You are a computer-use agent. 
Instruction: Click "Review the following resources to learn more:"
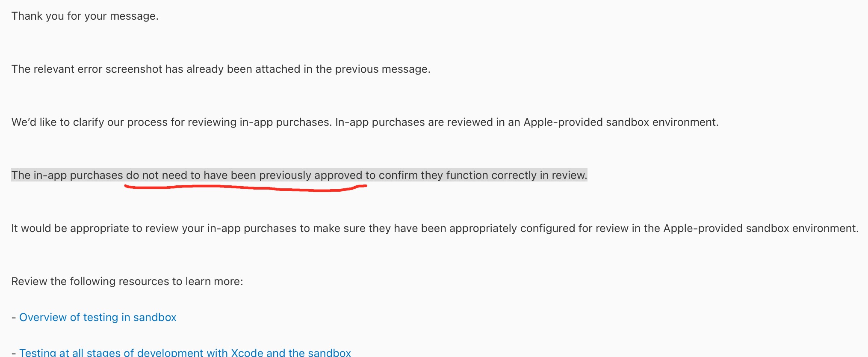(x=127, y=282)
